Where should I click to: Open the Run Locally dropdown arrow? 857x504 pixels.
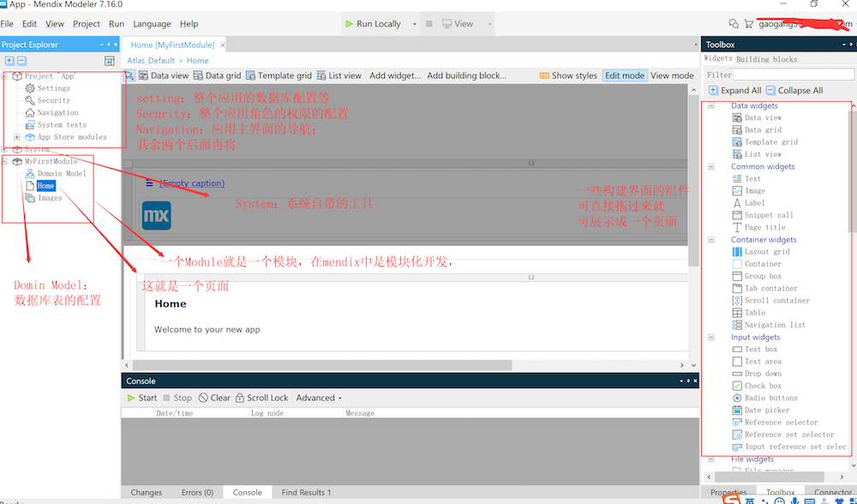(414, 24)
